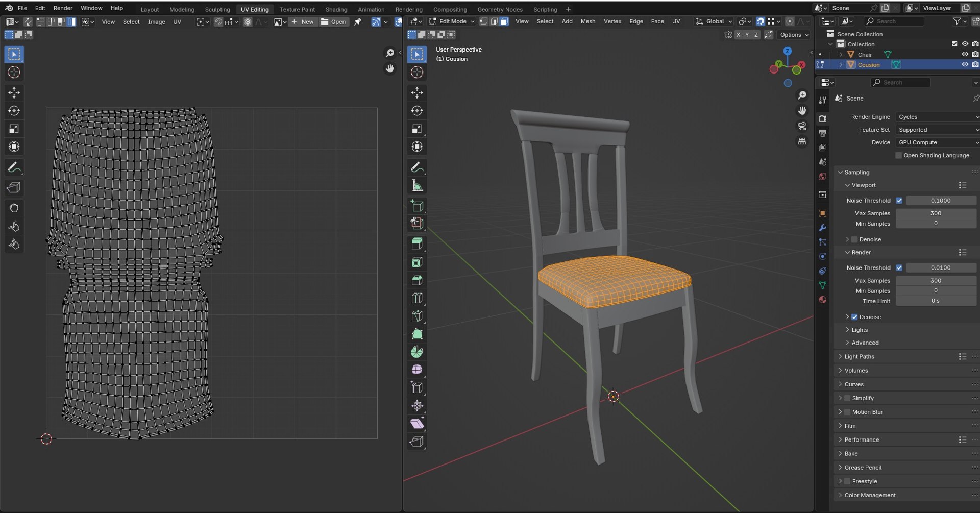The height and width of the screenshot is (513, 980).
Task: Open the Render menu
Action: coord(63,8)
